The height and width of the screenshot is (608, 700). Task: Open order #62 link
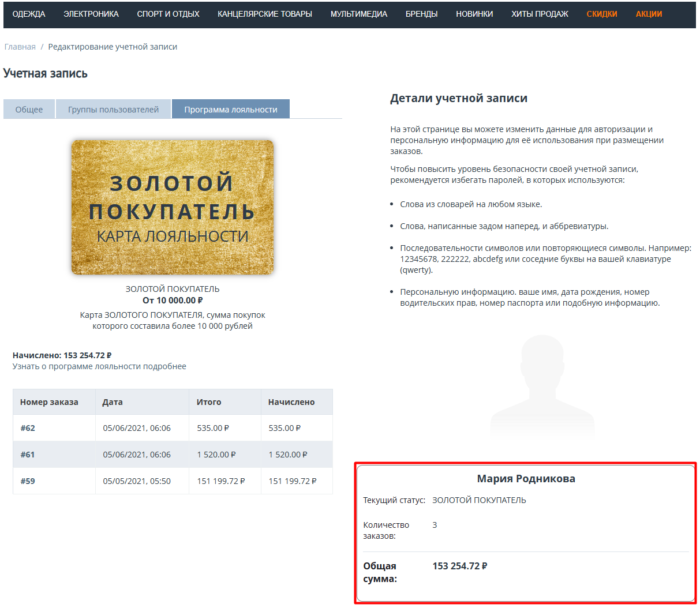28,428
